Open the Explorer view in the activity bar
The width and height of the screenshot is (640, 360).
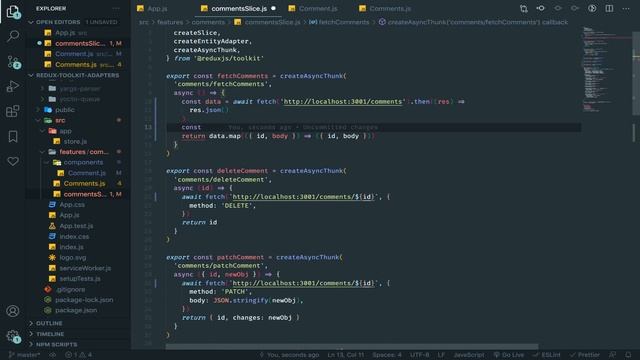pyautogui.click(x=13, y=11)
